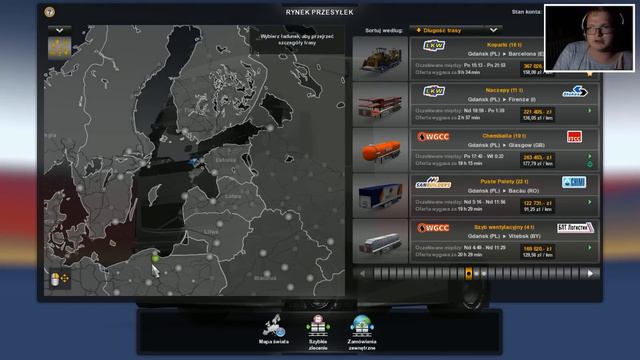Click the 263 463 zł payment value
Viewport: 640px width, 360px height.
537,158
